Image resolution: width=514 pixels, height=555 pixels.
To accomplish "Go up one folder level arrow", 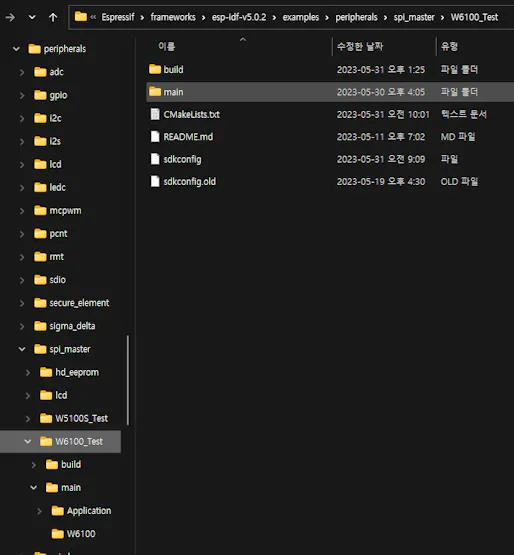I will 53,17.
